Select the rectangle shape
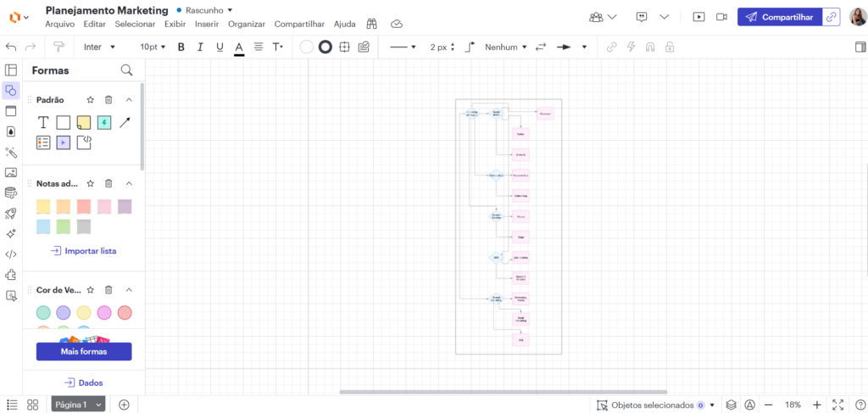868x413 pixels. click(64, 122)
